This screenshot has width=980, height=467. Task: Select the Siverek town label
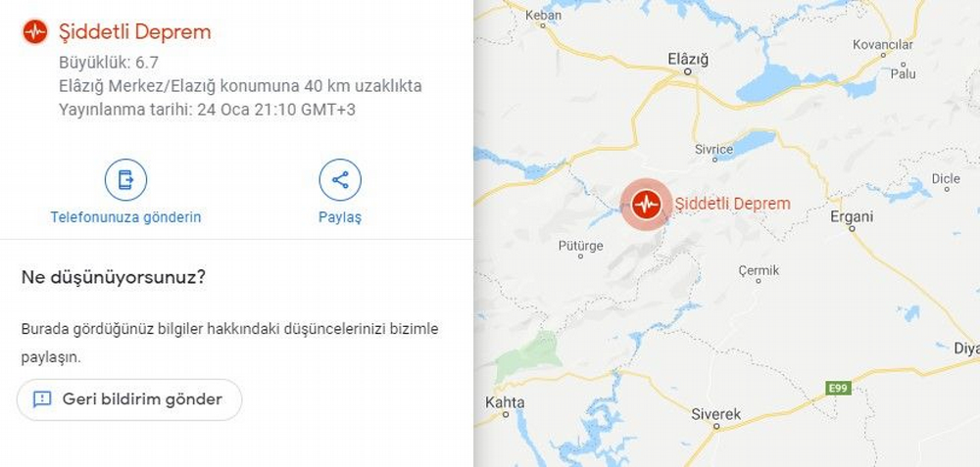[716, 414]
